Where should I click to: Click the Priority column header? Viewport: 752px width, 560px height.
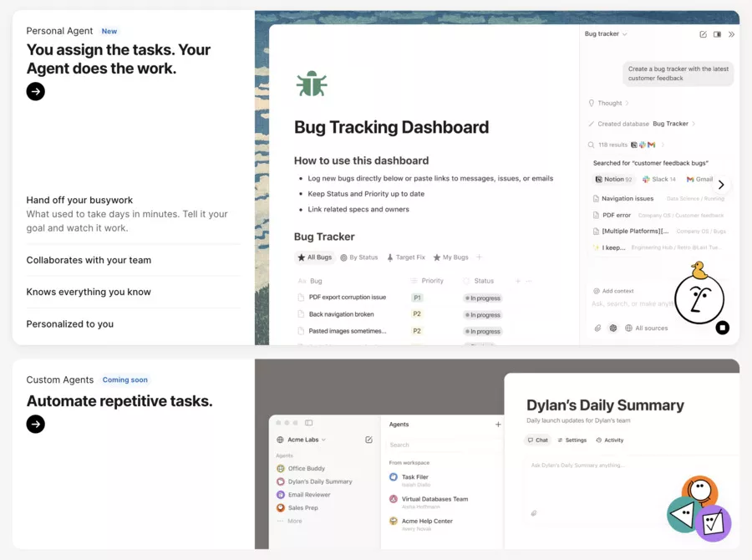click(427, 281)
